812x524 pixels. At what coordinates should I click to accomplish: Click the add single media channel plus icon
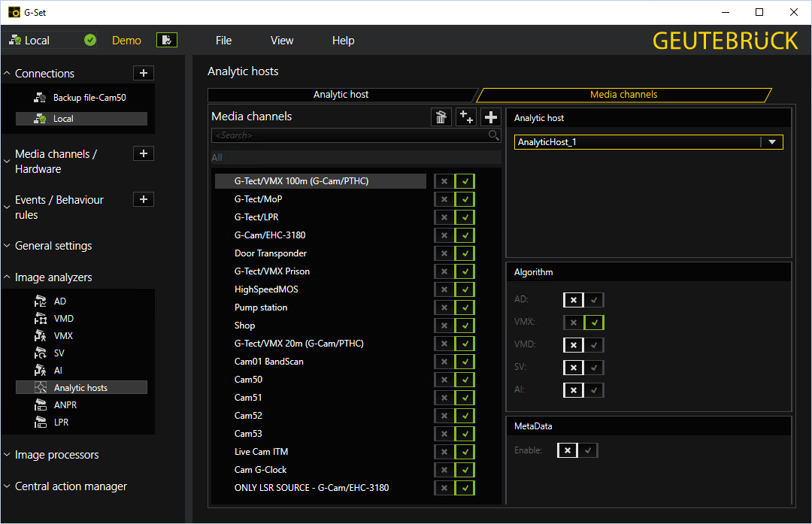490,117
